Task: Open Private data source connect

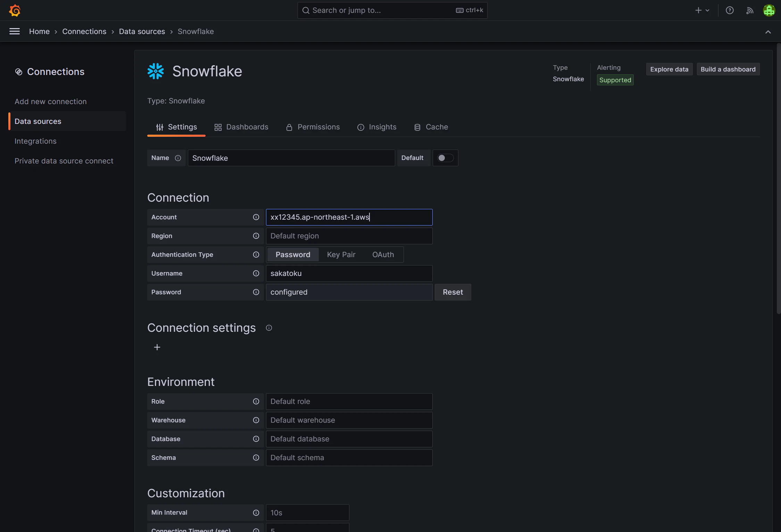Action: [x=64, y=161]
